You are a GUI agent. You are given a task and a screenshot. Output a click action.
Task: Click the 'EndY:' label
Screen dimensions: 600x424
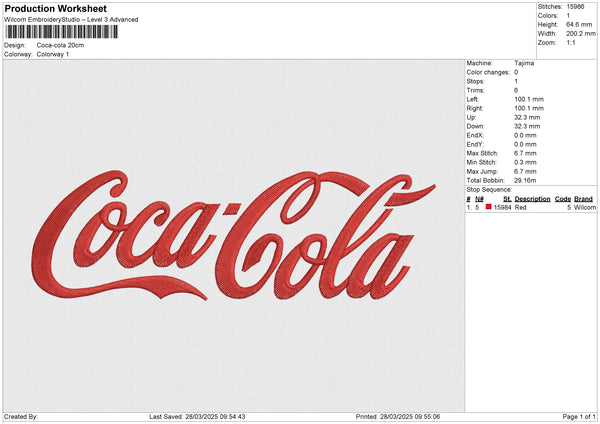tap(475, 144)
